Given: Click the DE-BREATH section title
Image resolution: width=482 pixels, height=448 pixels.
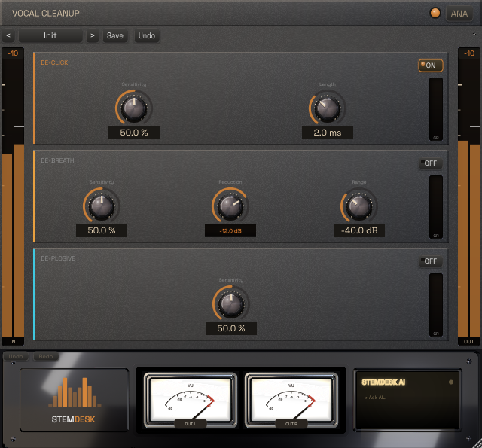Looking at the screenshot, I should pos(57,160).
